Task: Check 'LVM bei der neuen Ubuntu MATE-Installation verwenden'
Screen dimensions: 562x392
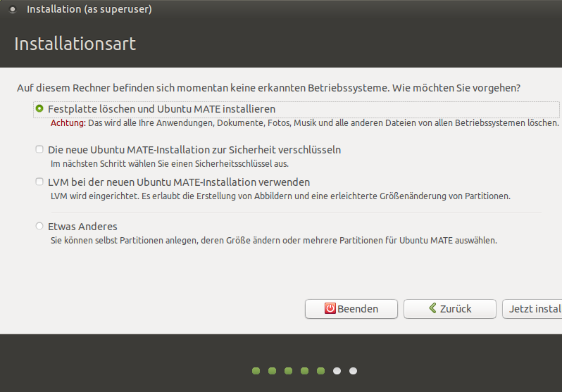Action: tap(39, 182)
